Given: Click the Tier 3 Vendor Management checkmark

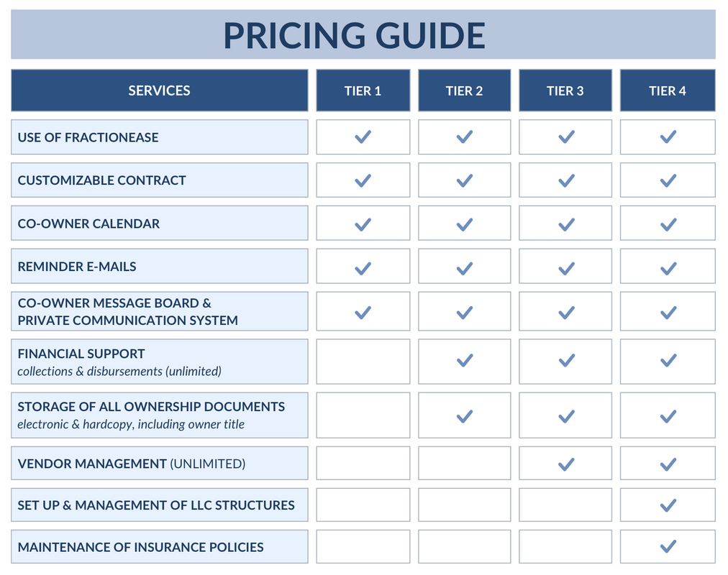Looking at the screenshot, I should point(566,464).
